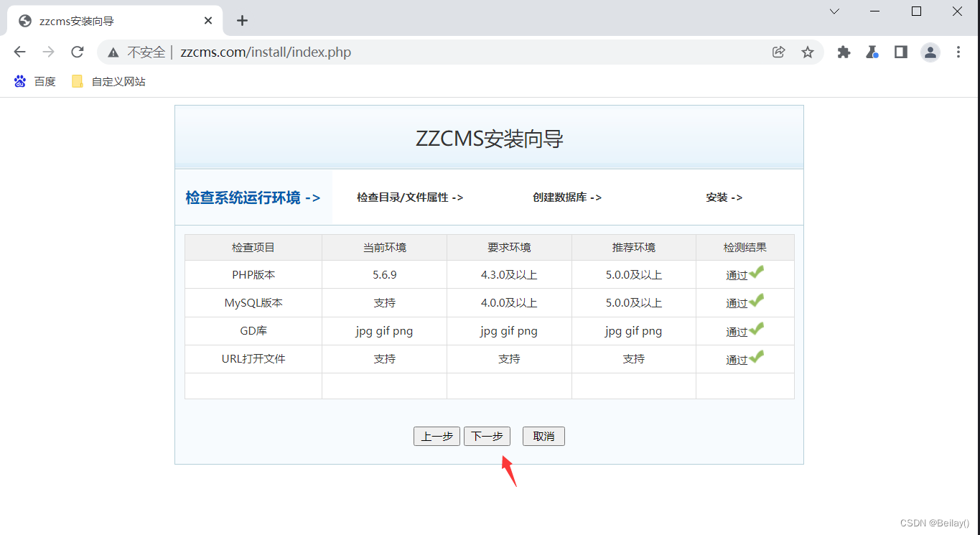Click the 要求环境 column header
980x535 pixels.
pos(509,248)
